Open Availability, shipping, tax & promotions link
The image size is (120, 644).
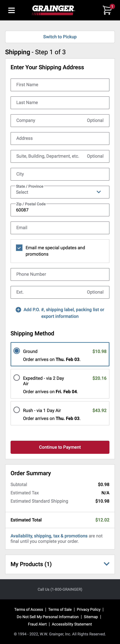click(x=49, y=536)
